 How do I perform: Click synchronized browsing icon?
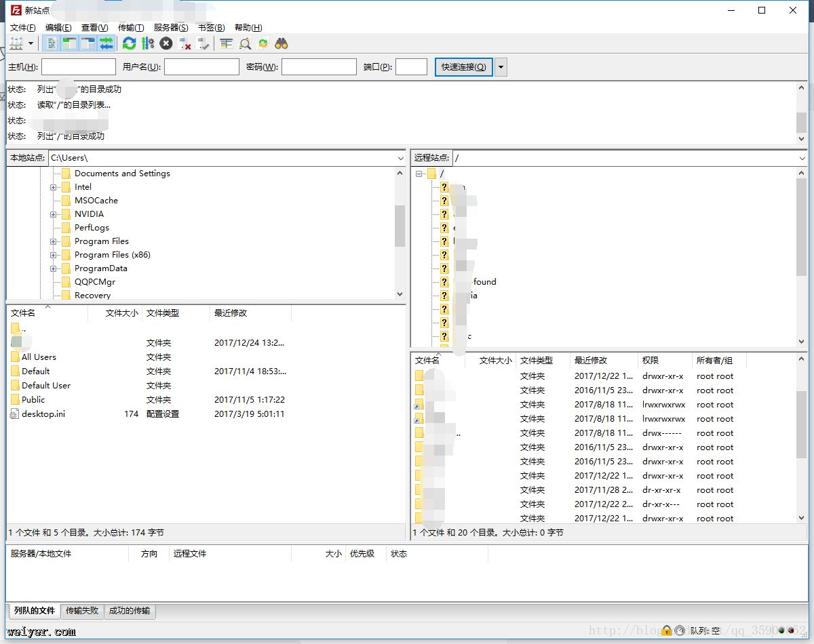tap(263, 43)
